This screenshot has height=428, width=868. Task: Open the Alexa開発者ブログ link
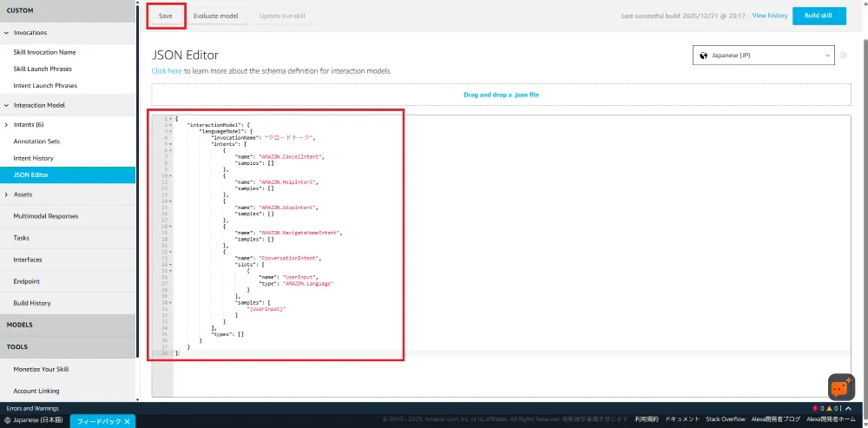tap(776, 419)
